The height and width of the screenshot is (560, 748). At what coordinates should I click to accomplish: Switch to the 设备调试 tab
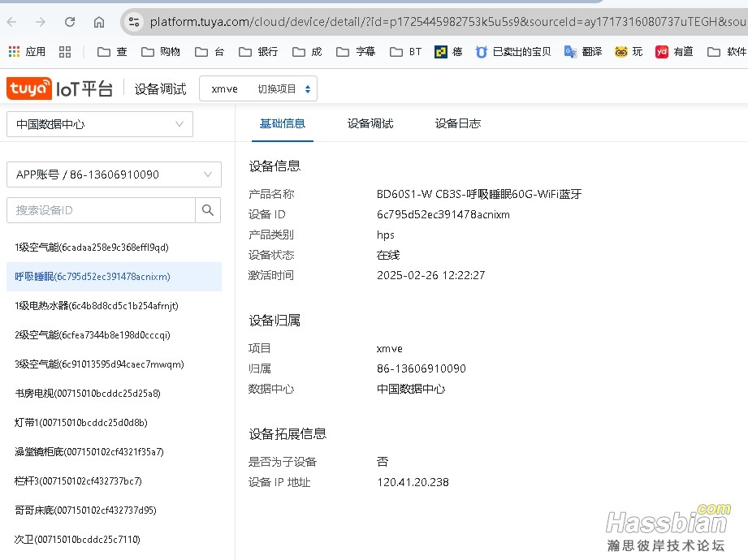[370, 124]
